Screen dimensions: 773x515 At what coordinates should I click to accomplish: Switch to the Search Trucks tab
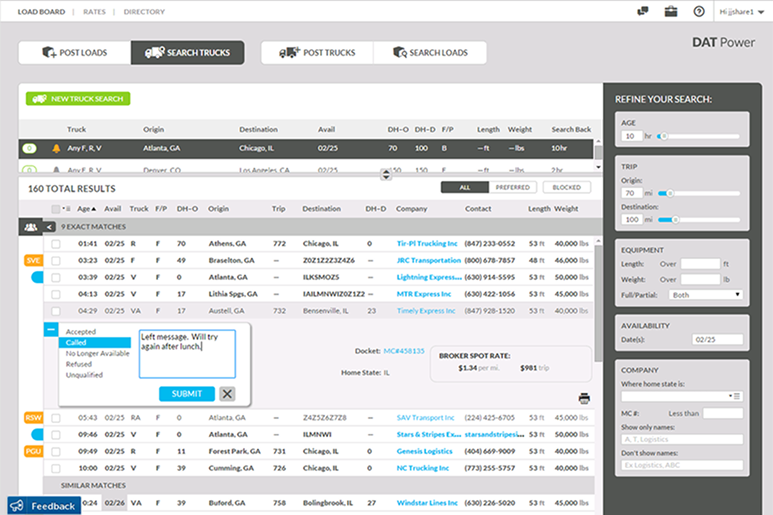tap(187, 53)
